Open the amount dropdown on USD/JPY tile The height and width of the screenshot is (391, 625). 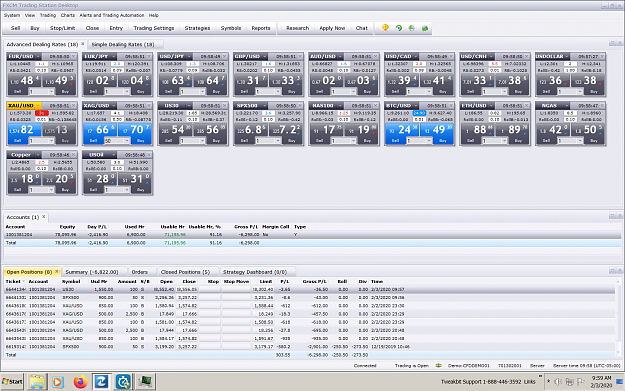pos(202,92)
